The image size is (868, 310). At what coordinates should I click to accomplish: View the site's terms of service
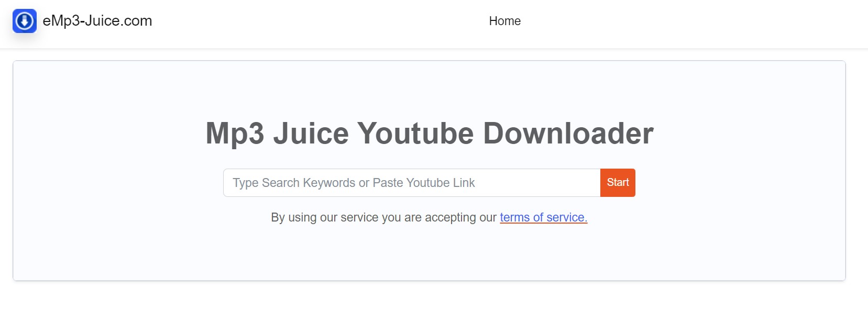coord(542,217)
